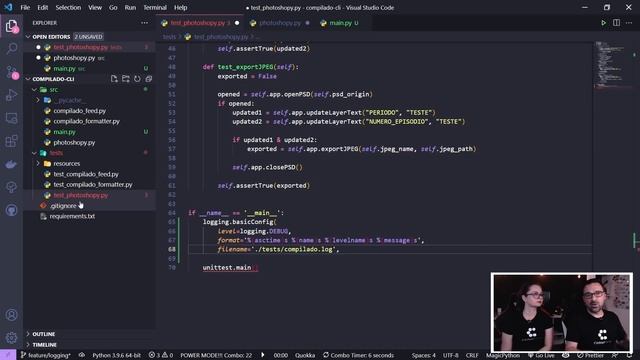Open the Docker view in activity bar
This screenshot has width=640, height=360.
[x=11, y=164]
